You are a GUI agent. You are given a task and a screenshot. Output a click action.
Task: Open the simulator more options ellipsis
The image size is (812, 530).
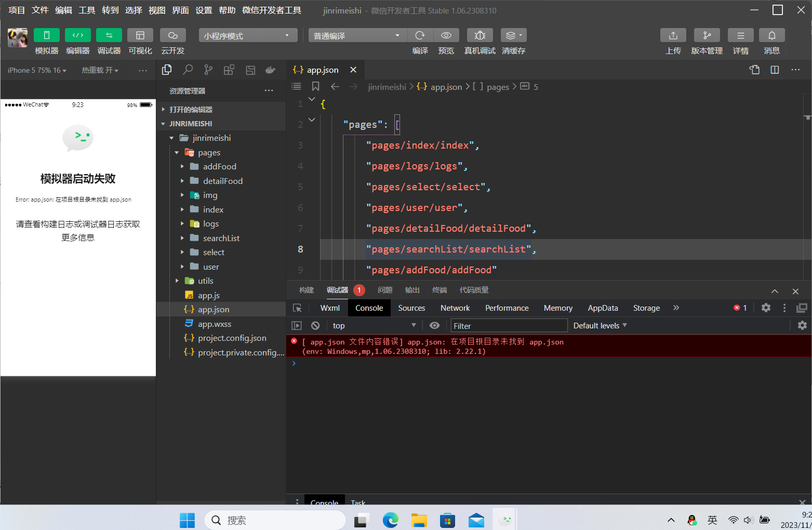pyautogui.click(x=143, y=70)
